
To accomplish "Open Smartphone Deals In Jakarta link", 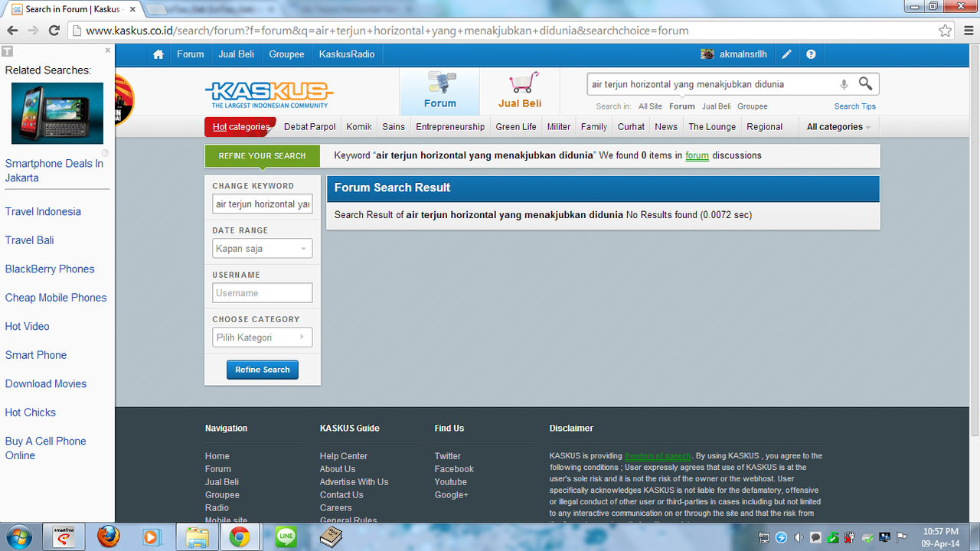I will click(x=54, y=171).
